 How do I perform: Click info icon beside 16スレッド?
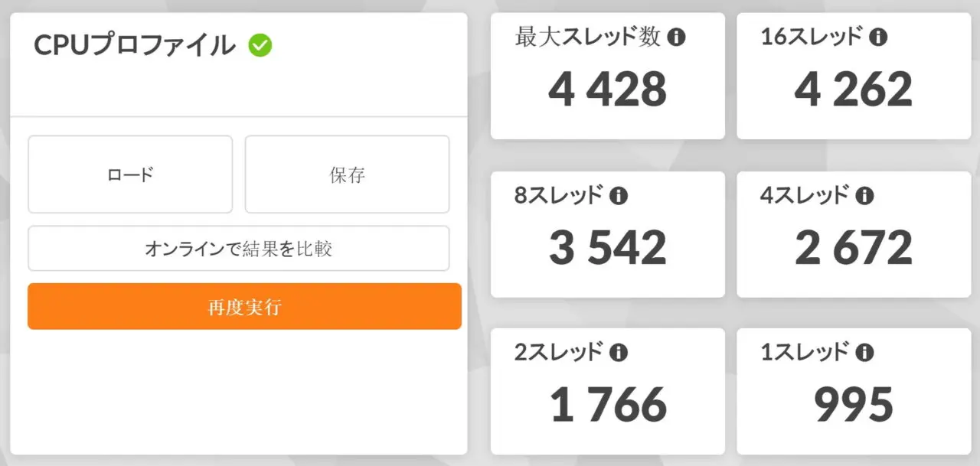click(878, 37)
